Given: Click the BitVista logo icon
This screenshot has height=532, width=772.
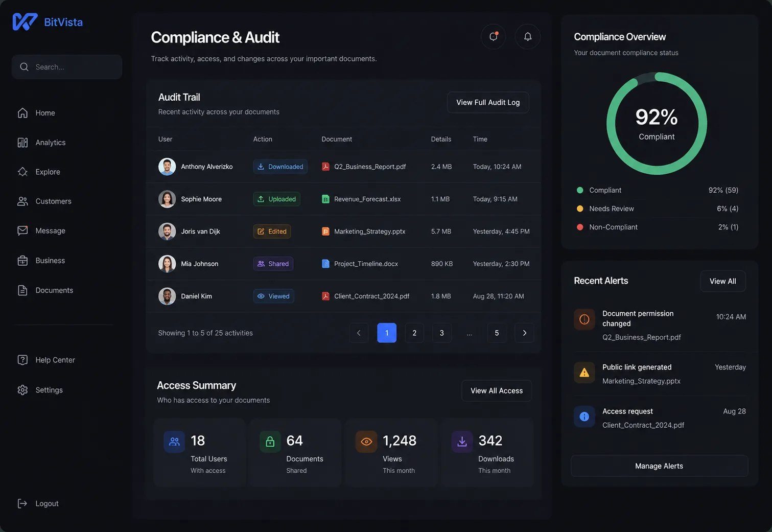Looking at the screenshot, I should tap(25, 22).
